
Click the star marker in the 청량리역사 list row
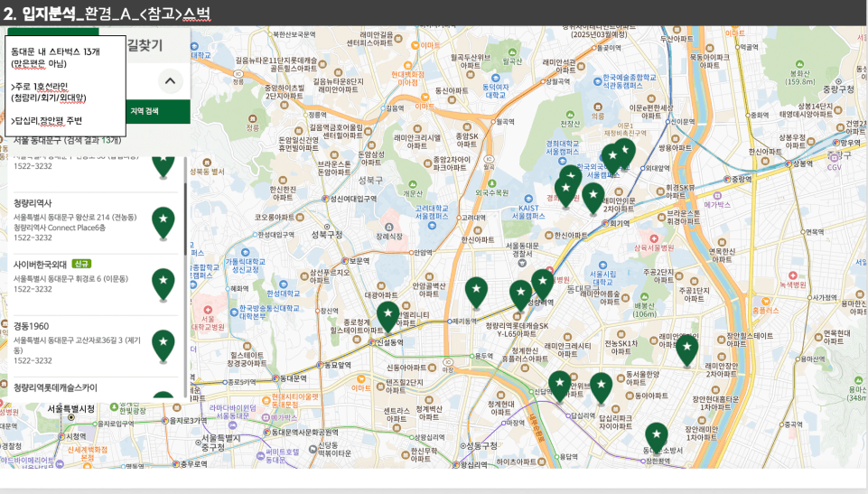coord(163,223)
